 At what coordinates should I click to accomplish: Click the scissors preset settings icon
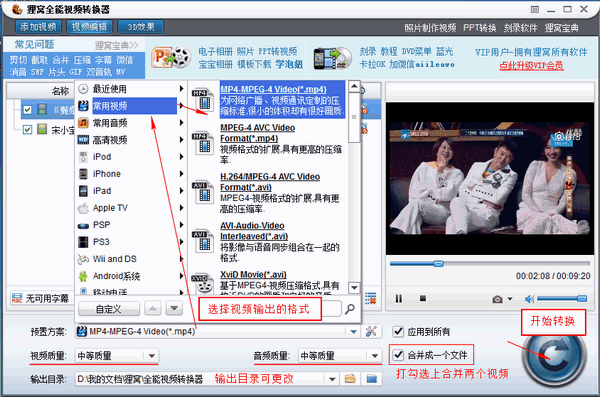click(371, 331)
